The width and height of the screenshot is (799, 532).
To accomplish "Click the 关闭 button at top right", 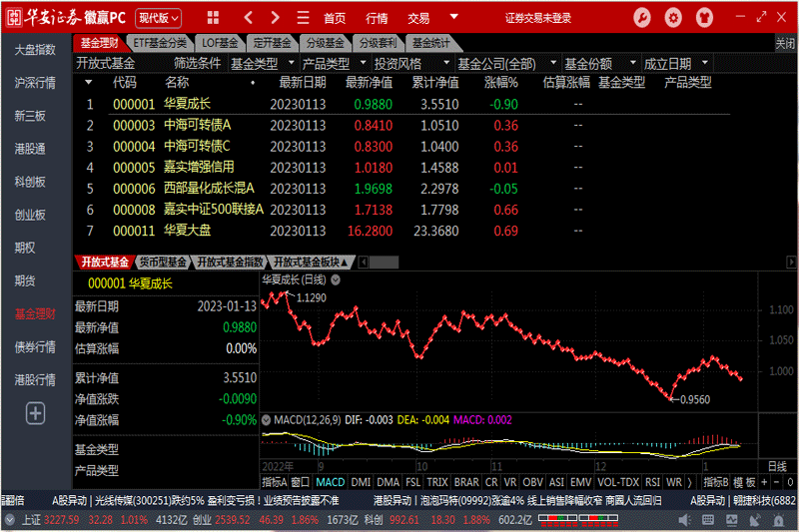I will pos(785,44).
